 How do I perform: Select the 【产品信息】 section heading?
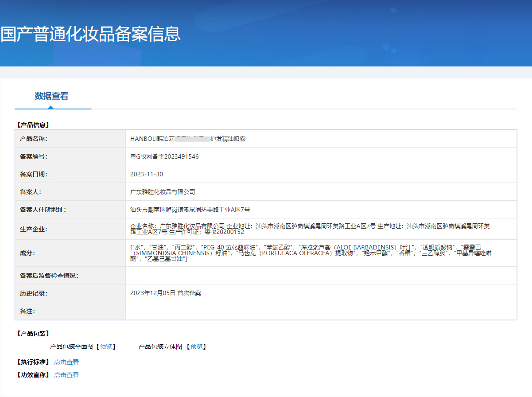pyautogui.click(x=33, y=125)
